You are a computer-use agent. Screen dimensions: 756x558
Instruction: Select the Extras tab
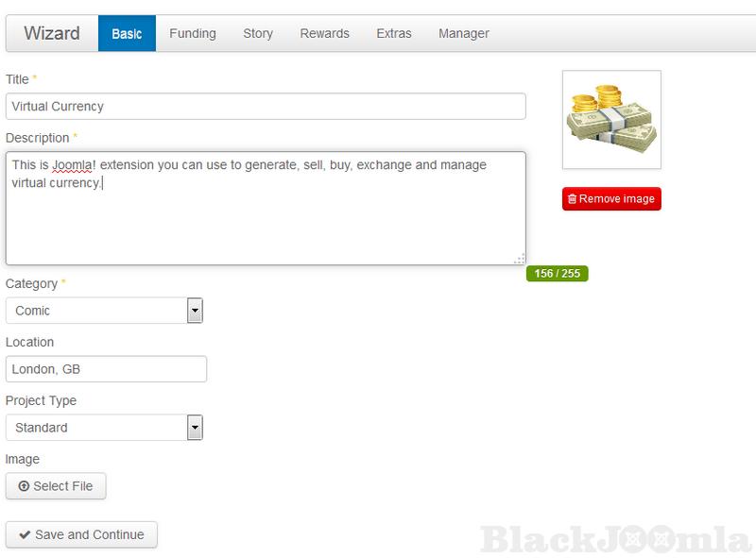coord(394,33)
